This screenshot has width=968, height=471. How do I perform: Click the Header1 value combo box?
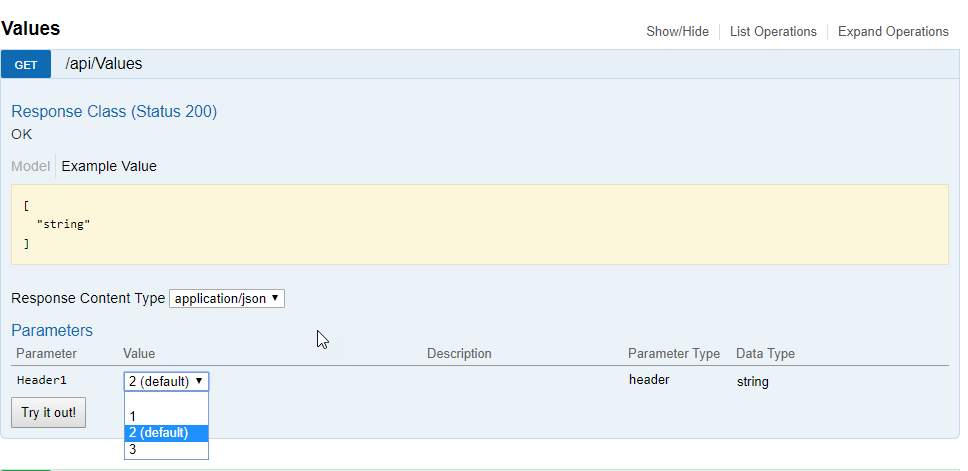point(166,381)
